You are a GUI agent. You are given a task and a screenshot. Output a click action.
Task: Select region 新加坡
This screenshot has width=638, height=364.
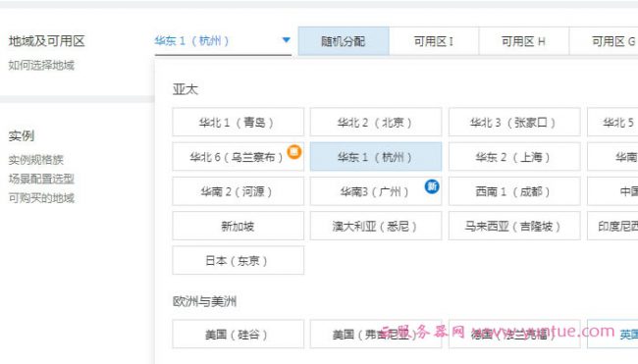239,226
